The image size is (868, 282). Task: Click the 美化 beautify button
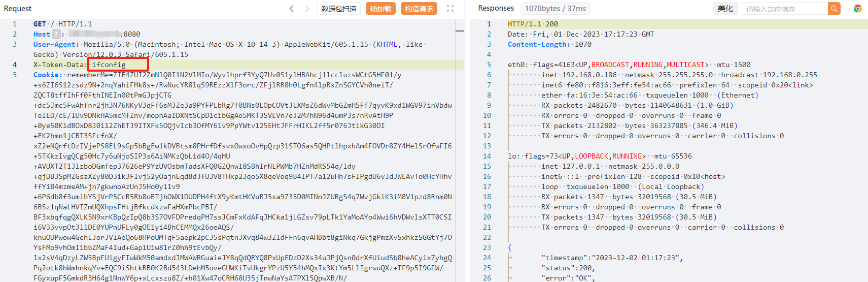725,9
